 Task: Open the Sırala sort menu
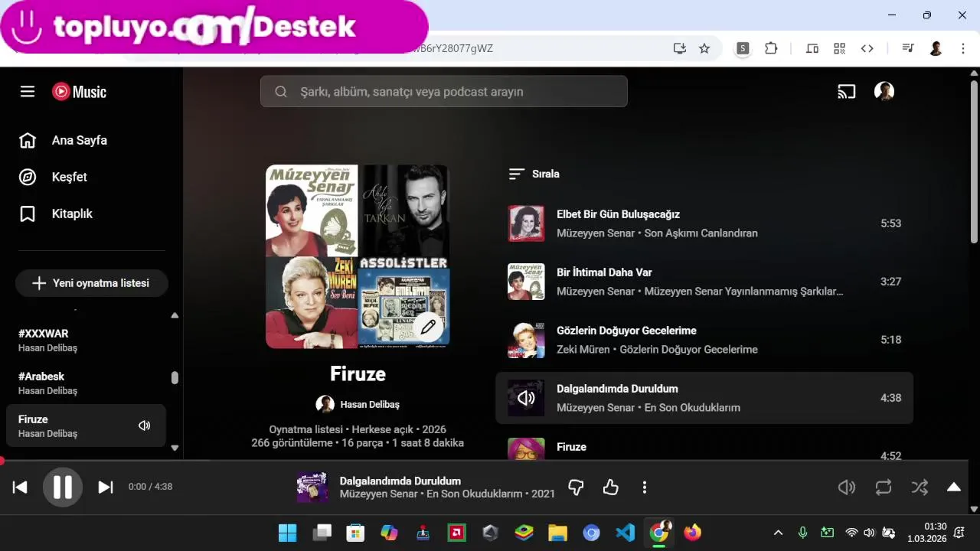coord(534,174)
